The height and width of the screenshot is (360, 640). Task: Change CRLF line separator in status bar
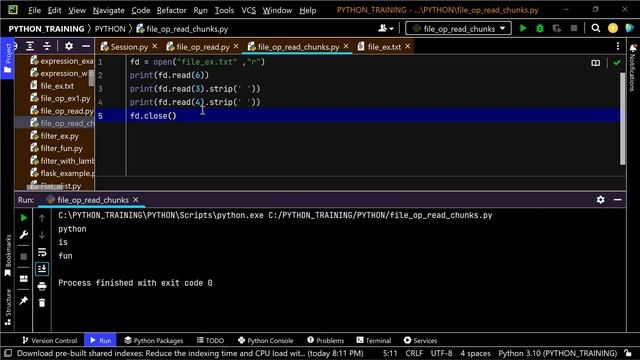tap(414, 353)
